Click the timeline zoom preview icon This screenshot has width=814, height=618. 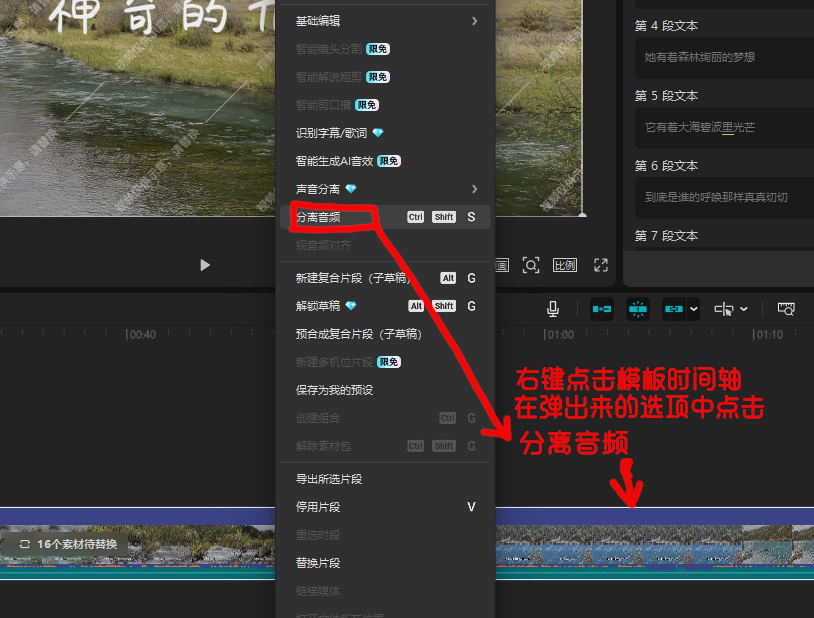coord(786,310)
